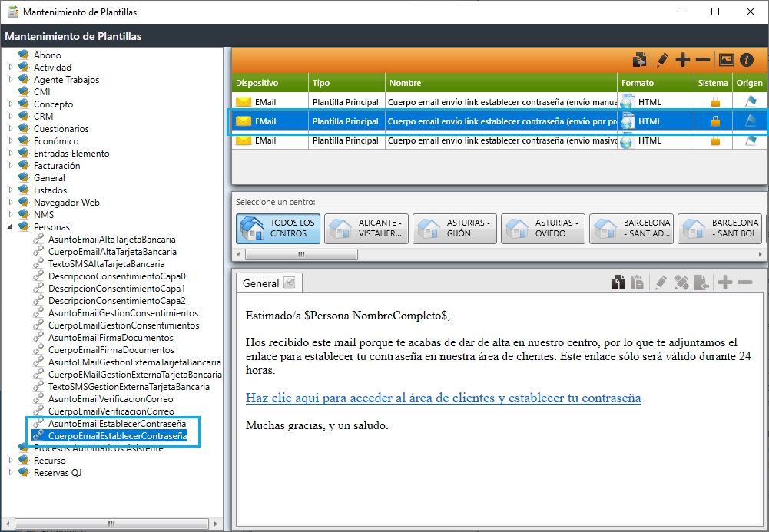Sort by the Tipo column header
The image size is (769, 532).
346,83
